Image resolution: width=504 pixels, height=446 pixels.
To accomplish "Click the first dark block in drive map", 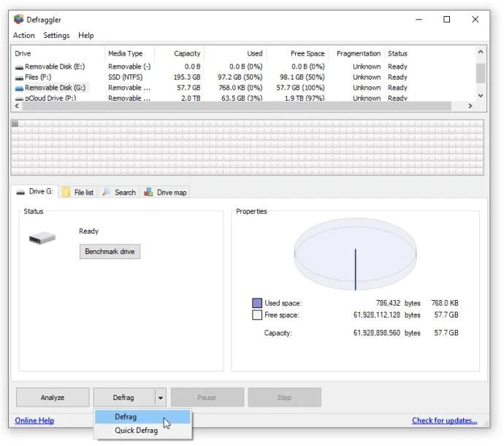I will (x=15, y=123).
